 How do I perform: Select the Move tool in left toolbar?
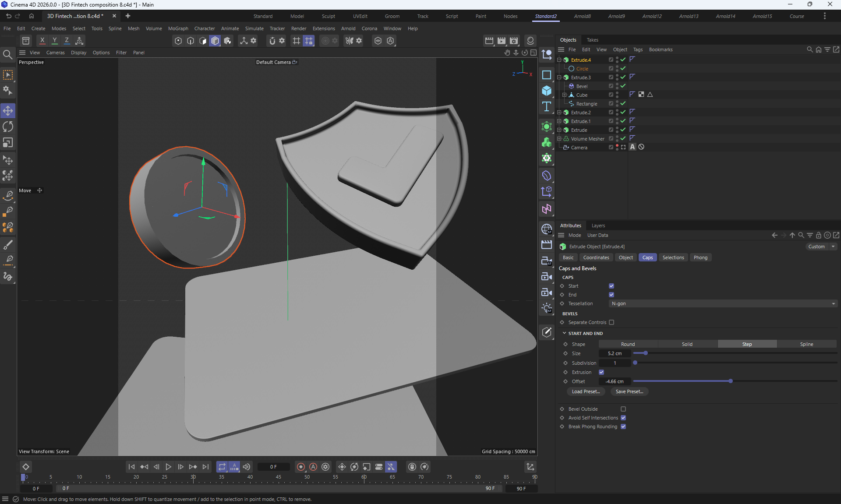[8, 110]
